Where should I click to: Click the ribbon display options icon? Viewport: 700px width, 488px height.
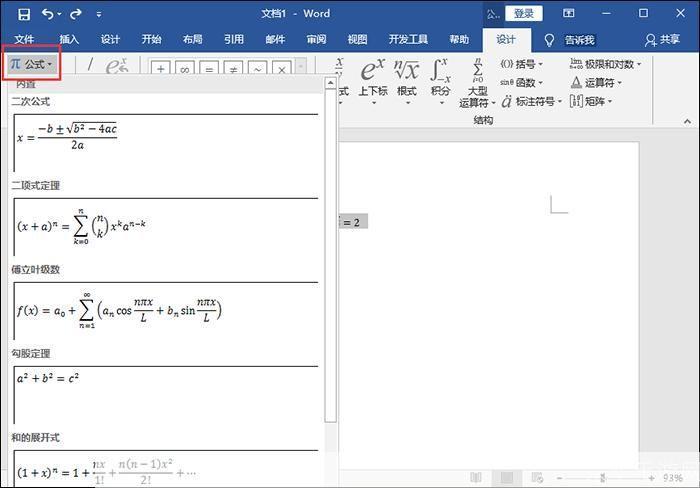coord(568,13)
